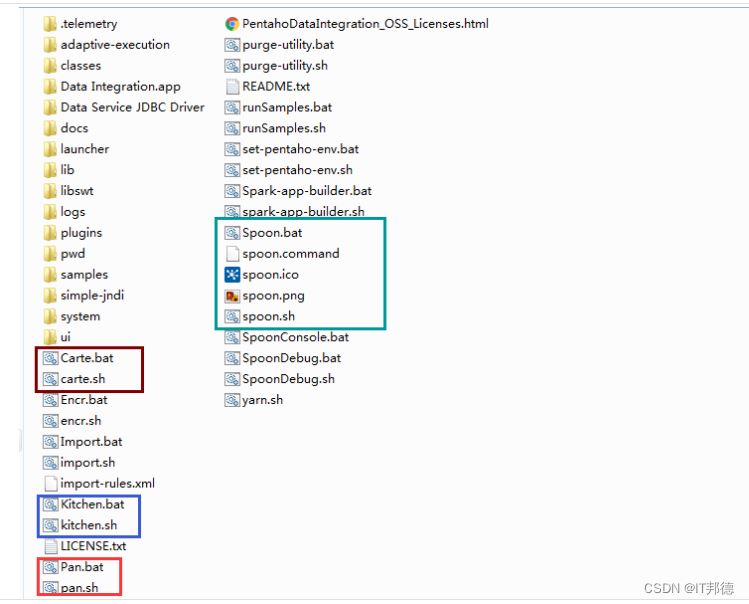The height and width of the screenshot is (604, 749).
Task: Select the import-rules.xml file icon
Action: click(51, 484)
